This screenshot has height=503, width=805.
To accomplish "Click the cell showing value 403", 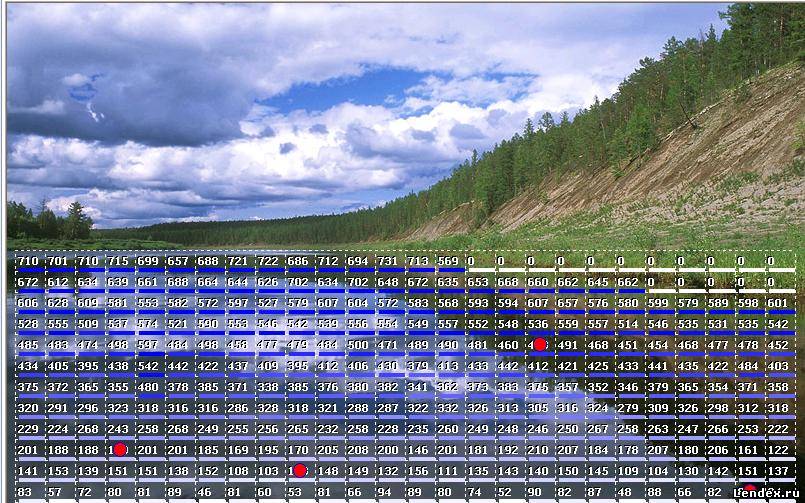I will pos(777,366).
